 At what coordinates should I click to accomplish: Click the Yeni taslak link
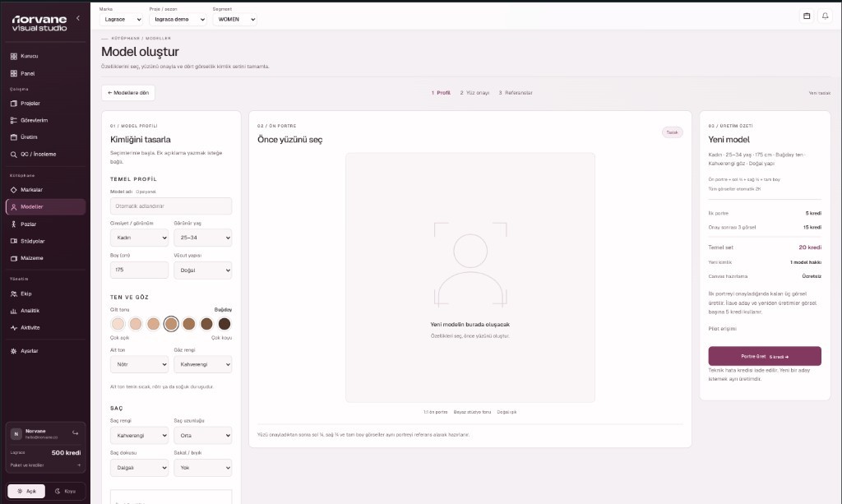820,93
